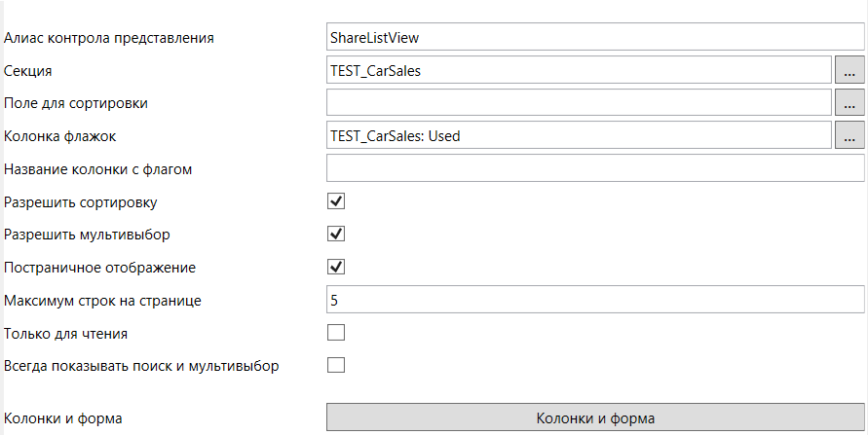
Task: Disable the Разрешить сортировку checkbox
Action: point(336,201)
